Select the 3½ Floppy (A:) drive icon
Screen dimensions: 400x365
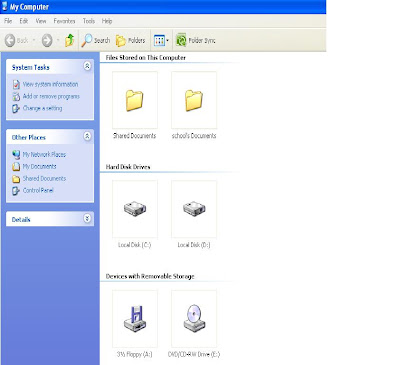[135, 319]
